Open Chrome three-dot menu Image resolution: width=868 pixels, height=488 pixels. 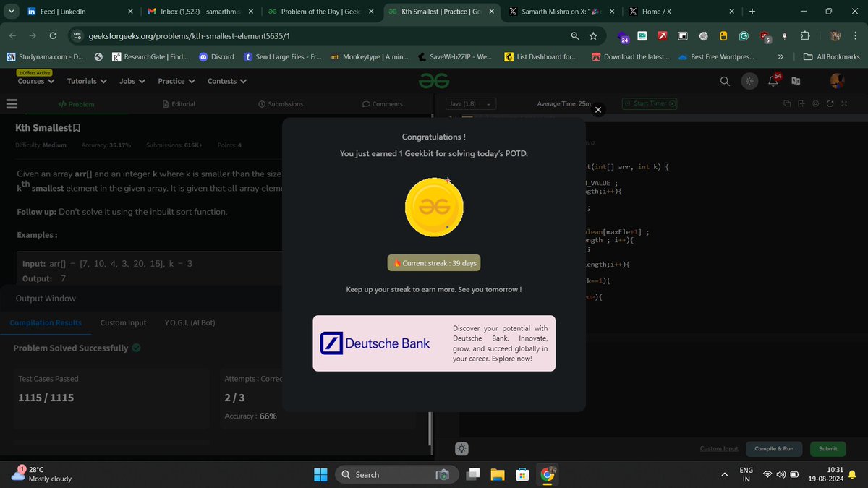[x=856, y=35]
